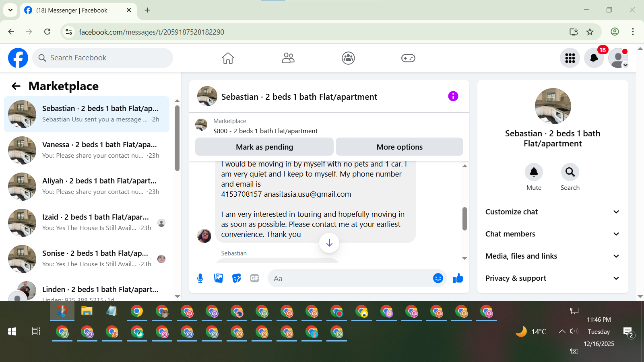Open Task View on the taskbar
This screenshot has width=644, height=362.
click(36, 331)
